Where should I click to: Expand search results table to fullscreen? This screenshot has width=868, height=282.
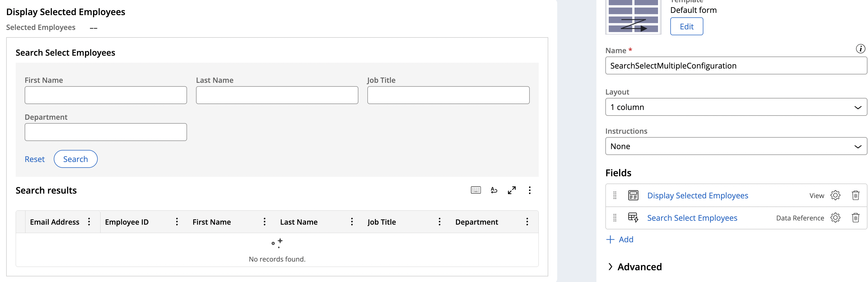[x=512, y=190]
